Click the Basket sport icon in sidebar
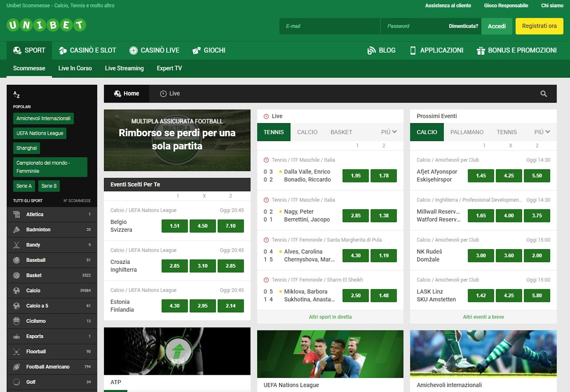The width and height of the screenshot is (570, 392). [x=17, y=275]
